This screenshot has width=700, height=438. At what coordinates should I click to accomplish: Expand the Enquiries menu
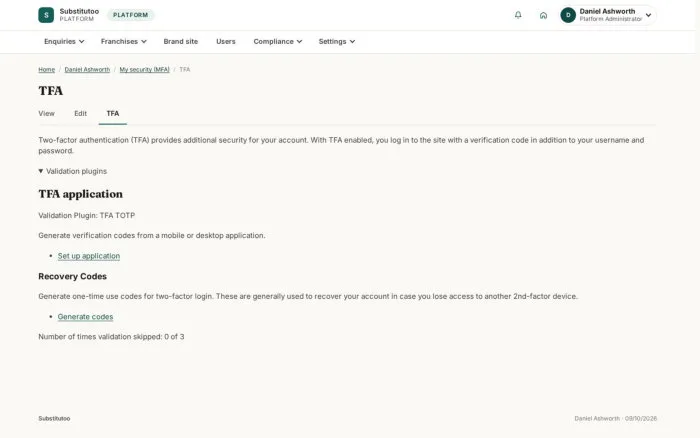click(64, 42)
